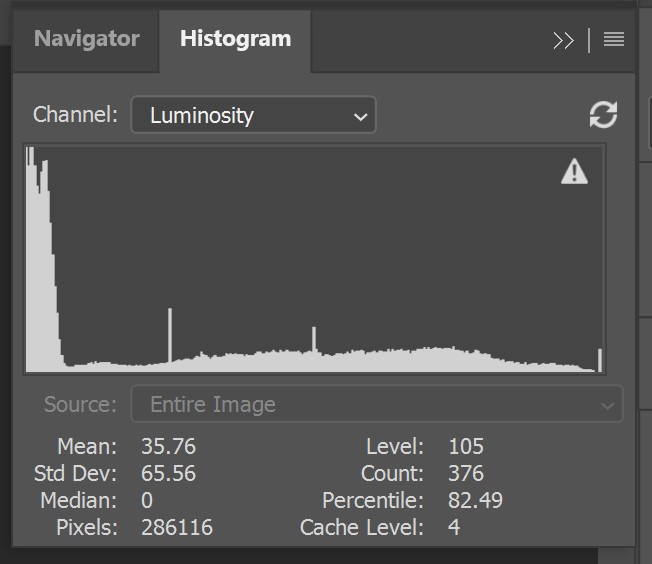Click the Std Dev value 65.56

(170, 473)
